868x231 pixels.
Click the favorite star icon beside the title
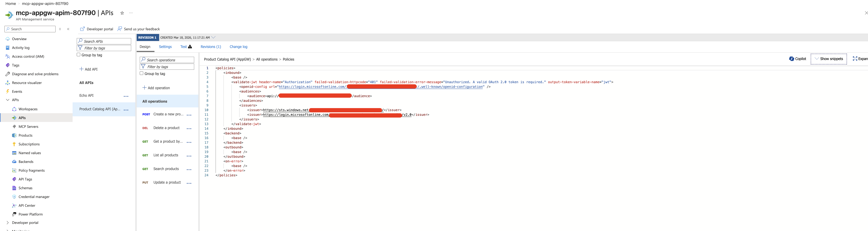[x=122, y=13]
